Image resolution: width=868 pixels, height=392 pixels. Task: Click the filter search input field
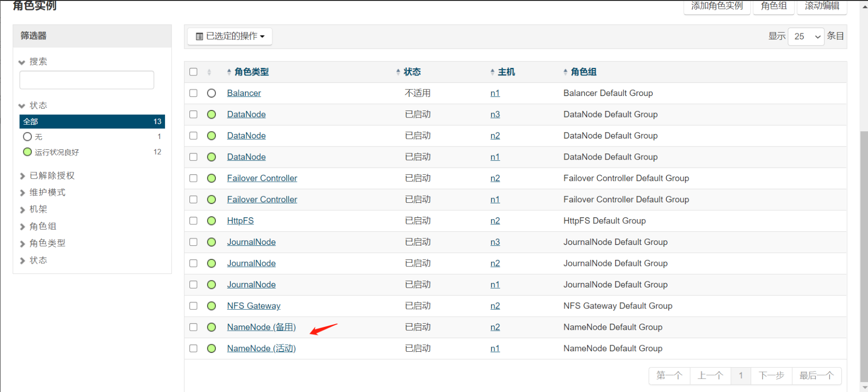click(87, 80)
